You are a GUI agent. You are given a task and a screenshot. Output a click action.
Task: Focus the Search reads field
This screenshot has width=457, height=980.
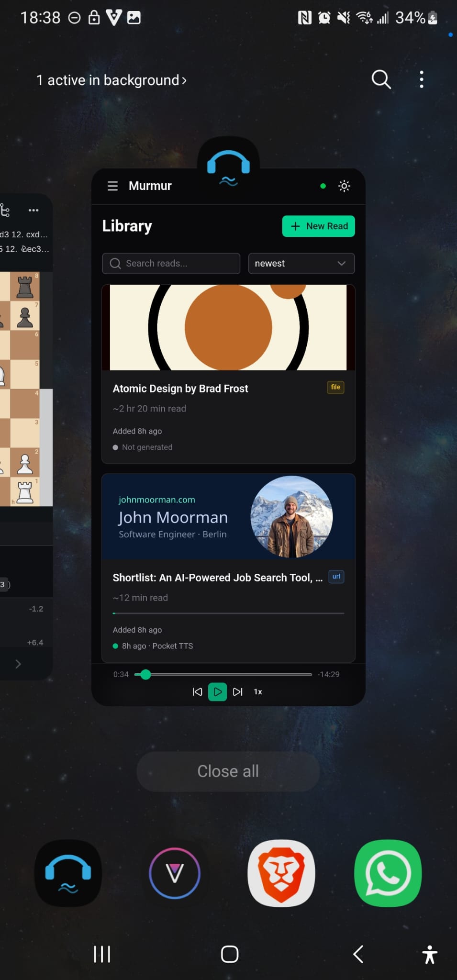[171, 263]
